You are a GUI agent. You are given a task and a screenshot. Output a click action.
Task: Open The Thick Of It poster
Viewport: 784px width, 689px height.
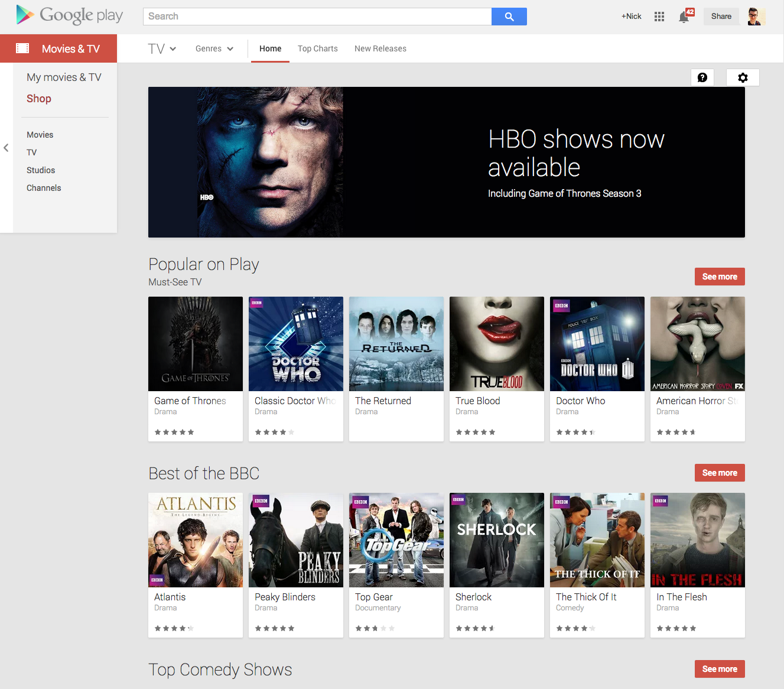pyautogui.click(x=597, y=540)
